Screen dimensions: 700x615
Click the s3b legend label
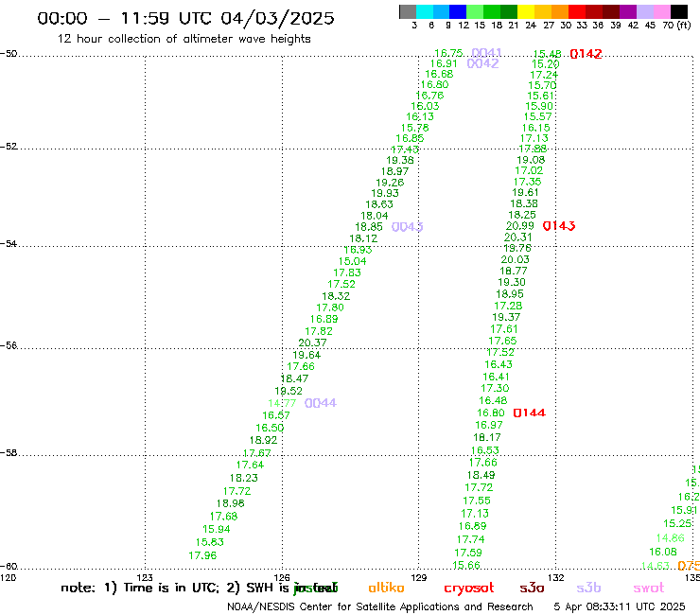588,588
